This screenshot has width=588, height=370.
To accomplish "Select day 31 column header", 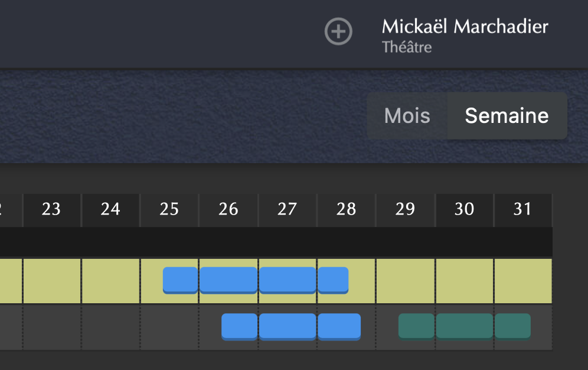I will click(x=523, y=209).
